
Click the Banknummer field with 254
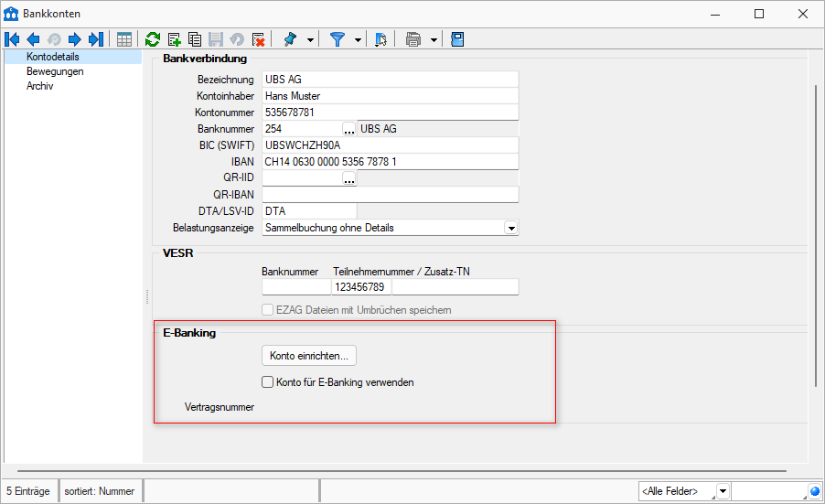[x=302, y=129]
